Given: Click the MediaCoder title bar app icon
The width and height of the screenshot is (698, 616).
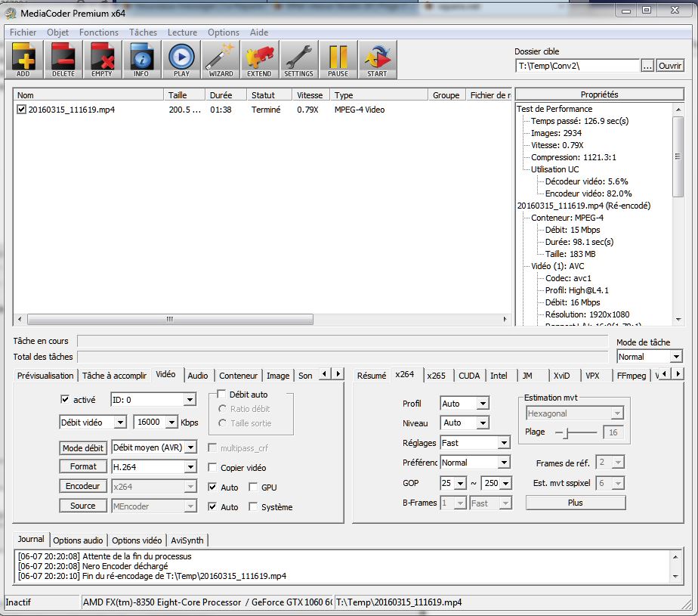Looking at the screenshot, I should point(11,14).
